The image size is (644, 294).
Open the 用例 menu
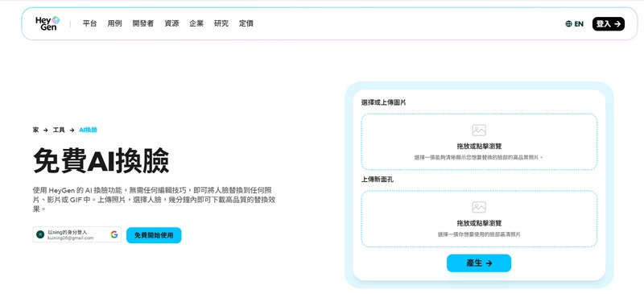point(114,23)
